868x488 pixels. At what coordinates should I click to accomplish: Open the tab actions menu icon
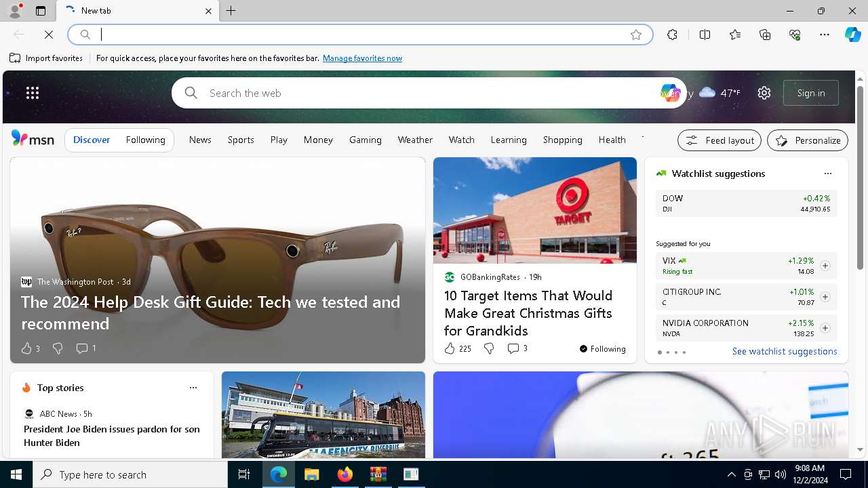(x=41, y=11)
